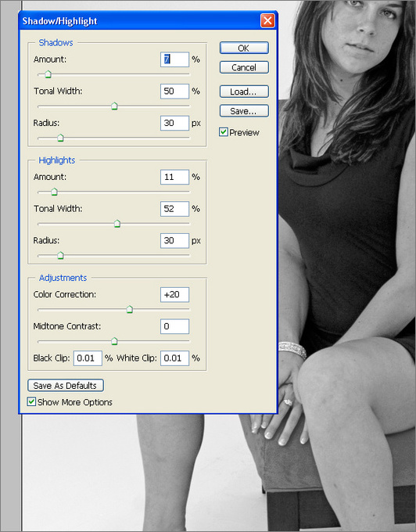Select the Shadows Tonal Width field
416x532 pixels.
point(174,92)
